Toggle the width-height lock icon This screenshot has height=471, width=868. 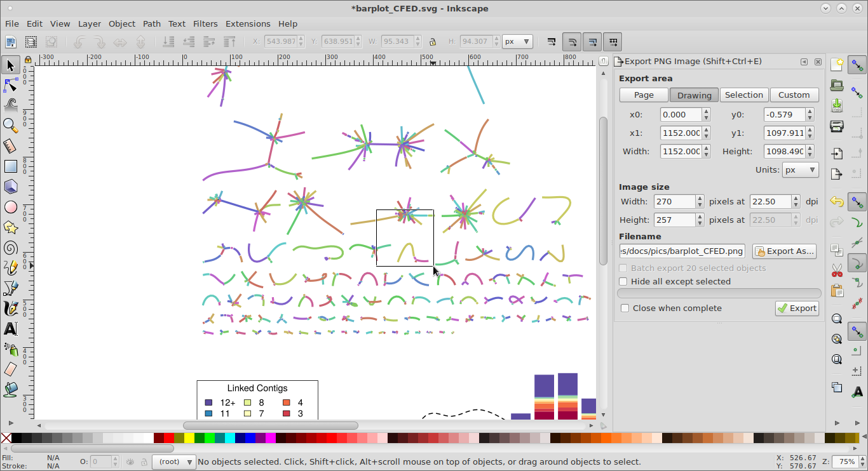pos(432,42)
